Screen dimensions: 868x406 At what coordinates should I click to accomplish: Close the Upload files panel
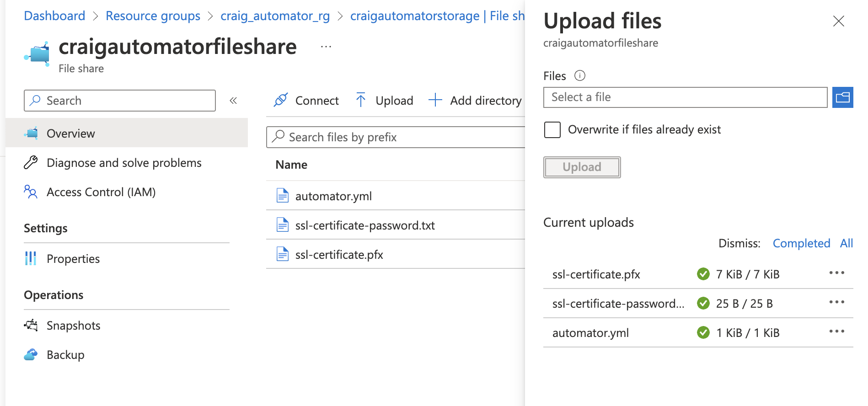[x=838, y=21]
